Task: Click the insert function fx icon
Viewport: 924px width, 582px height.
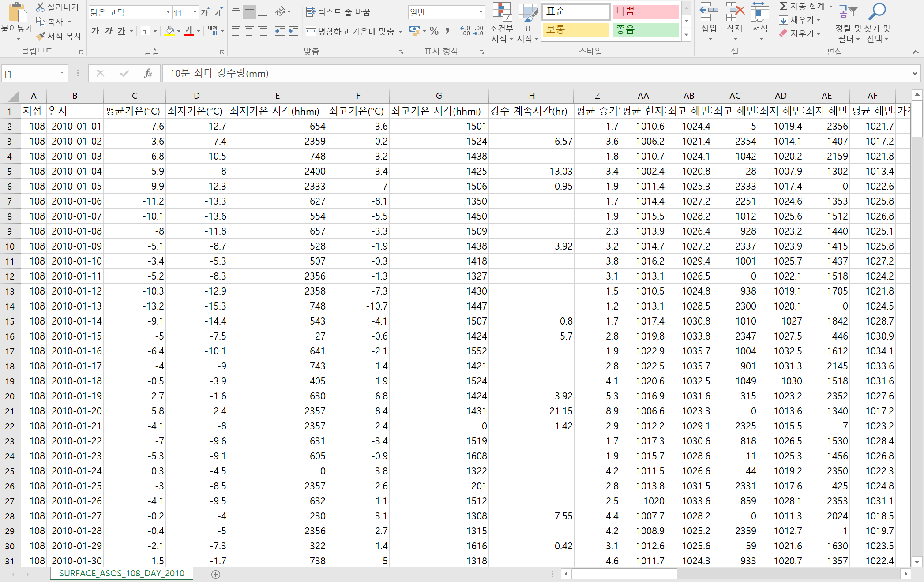Action: [x=148, y=73]
